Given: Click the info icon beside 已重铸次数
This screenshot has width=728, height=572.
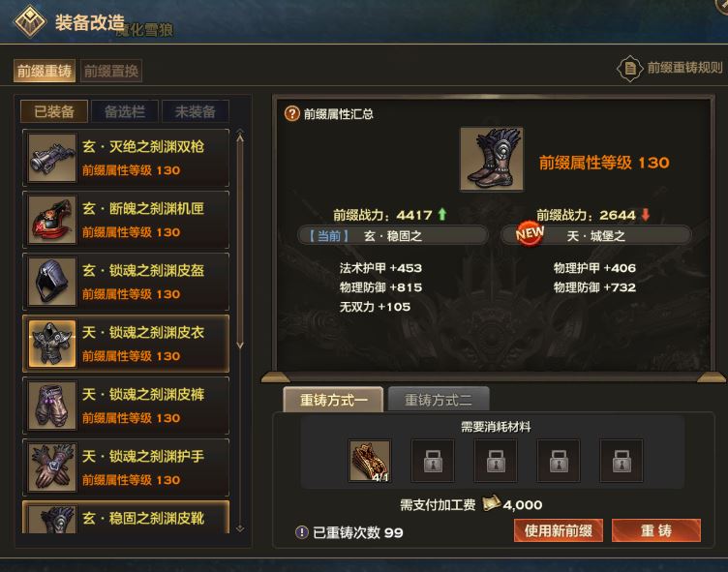Looking at the screenshot, I should click(302, 532).
